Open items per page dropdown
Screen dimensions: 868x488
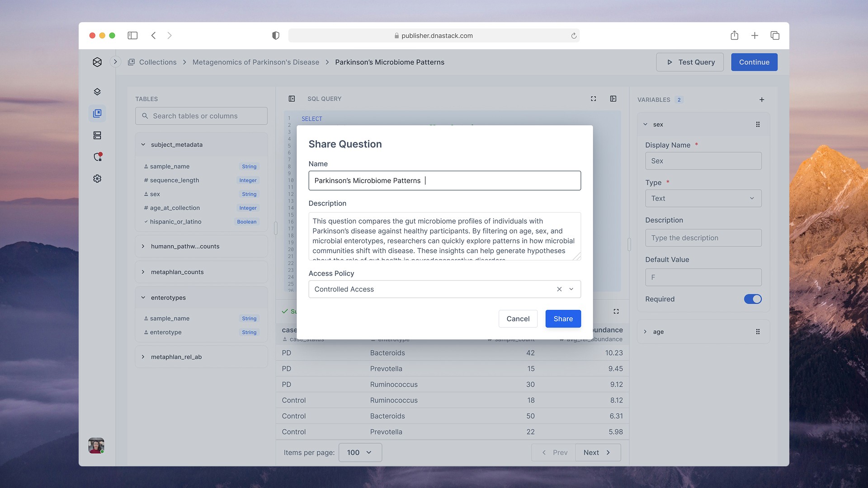point(360,452)
